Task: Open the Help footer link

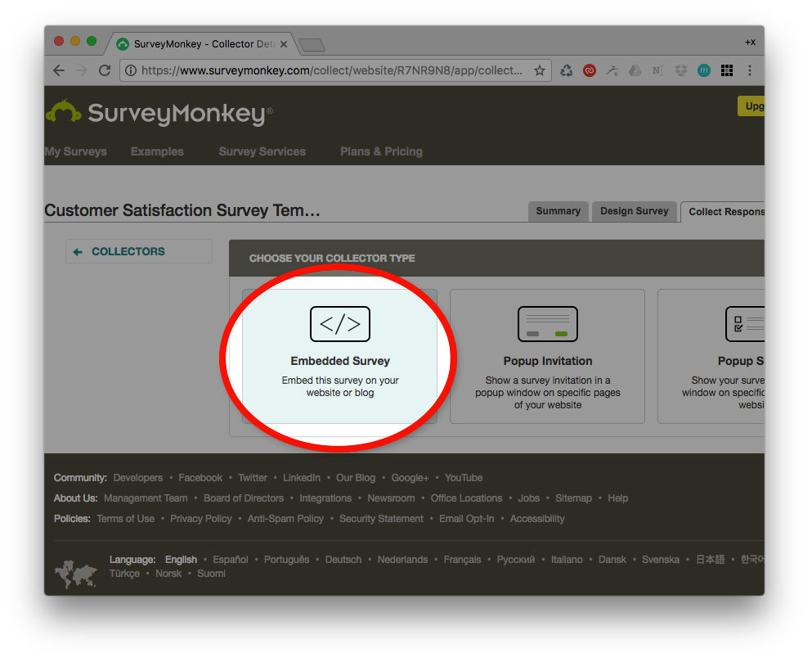Action: (x=618, y=498)
